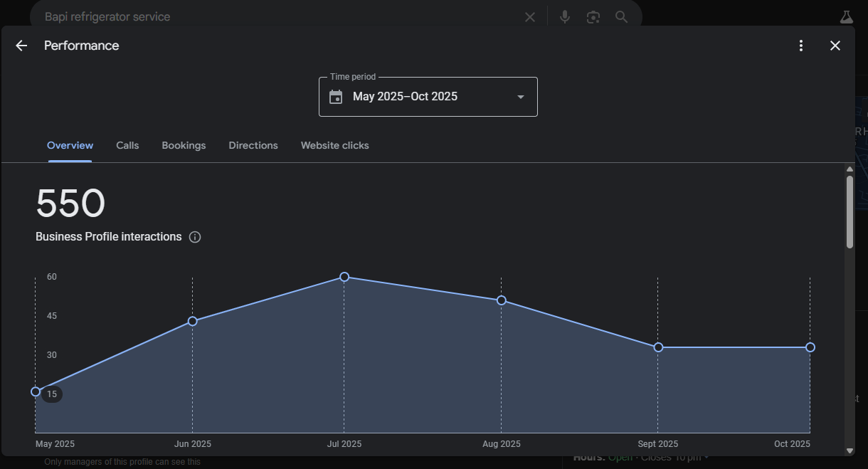Click the calendar icon in Time period
Viewport: 868px width, 469px height.
337,97
